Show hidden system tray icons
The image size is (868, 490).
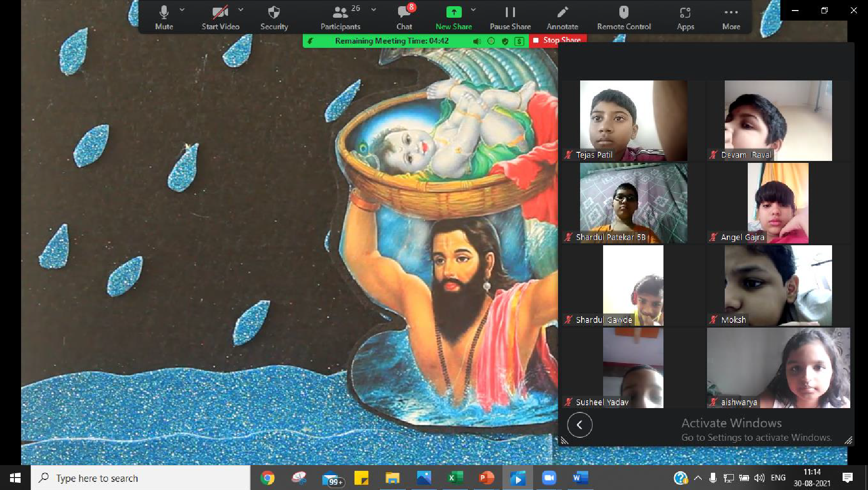(698, 478)
